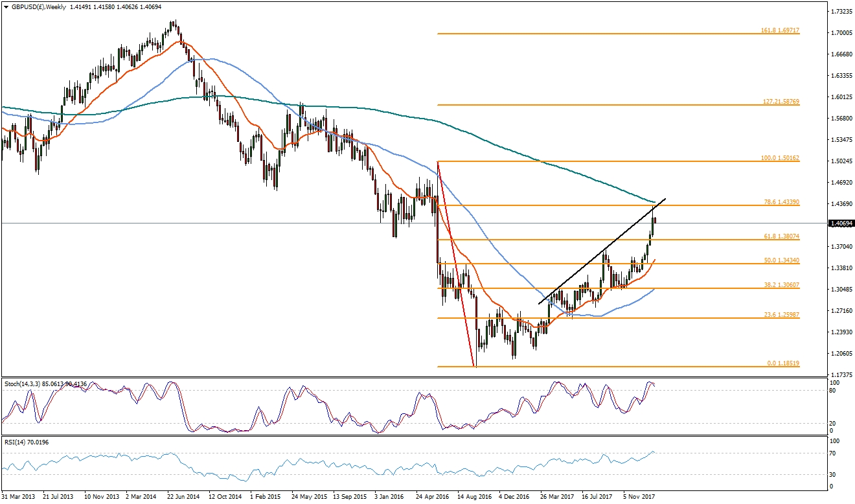Click the 26 Mar 2017 date label

click(557, 498)
